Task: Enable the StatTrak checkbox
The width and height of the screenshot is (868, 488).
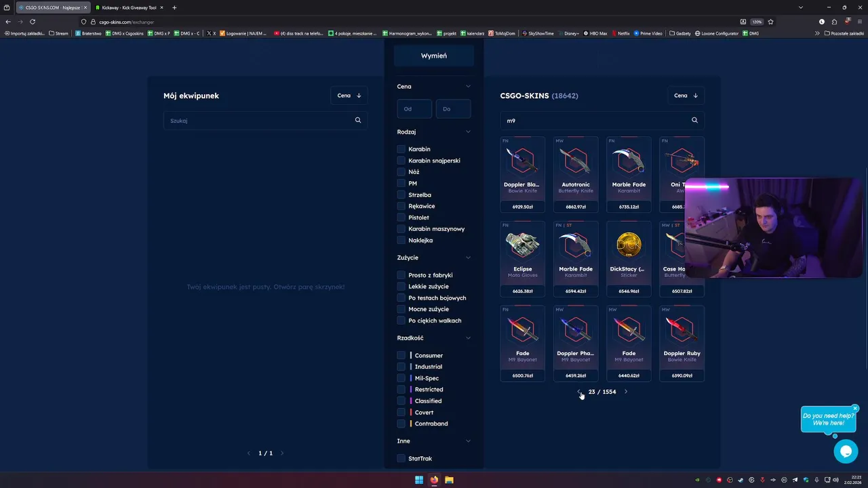Action: coord(401,458)
